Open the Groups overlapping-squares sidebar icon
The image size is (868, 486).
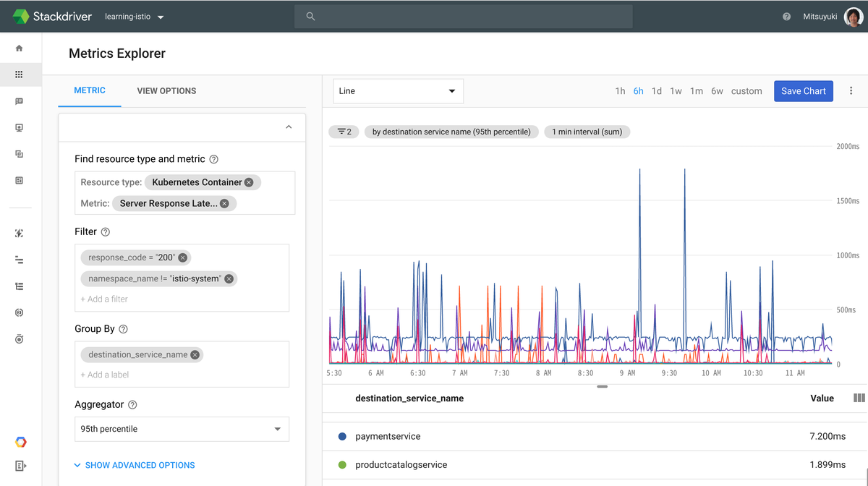tap(20, 154)
